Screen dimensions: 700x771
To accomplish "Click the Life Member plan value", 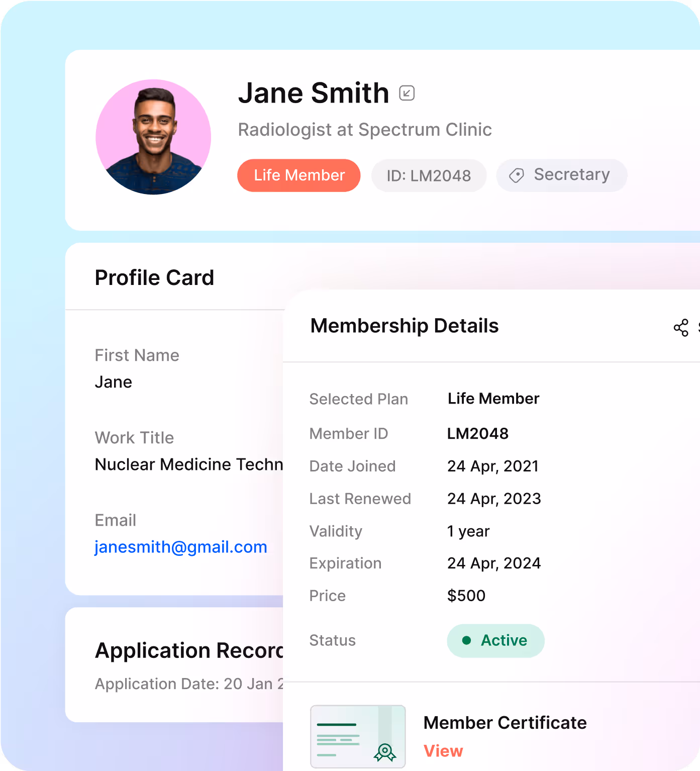I will click(x=493, y=399).
